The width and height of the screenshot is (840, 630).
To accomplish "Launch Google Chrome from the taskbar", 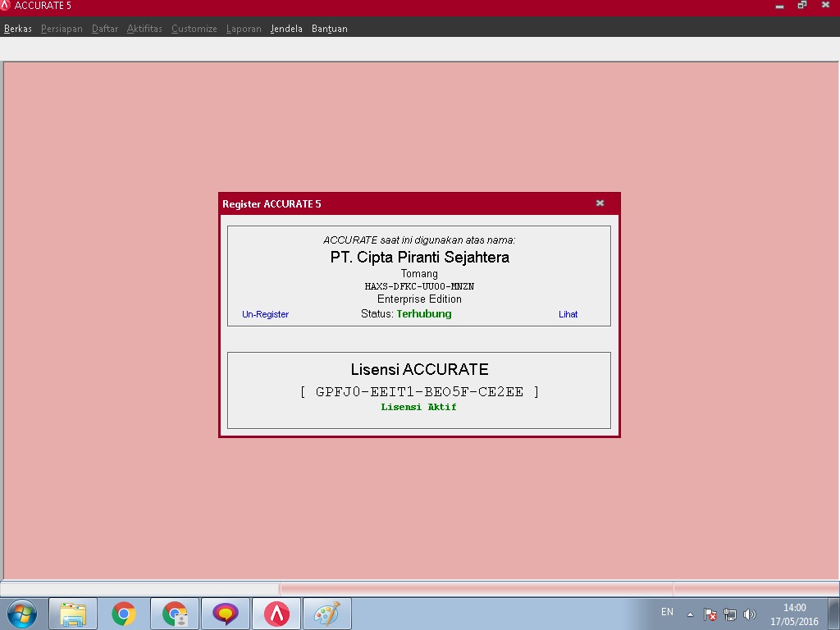I will point(124,614).
